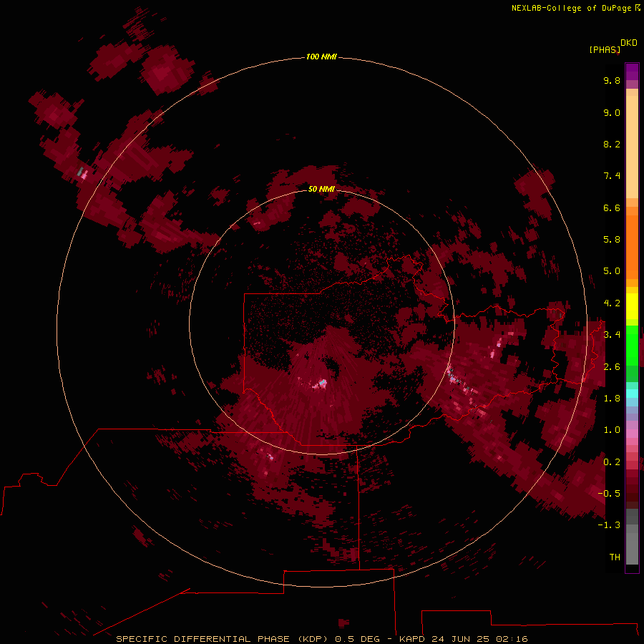Image resolution: width=644 pixels, height=644 pixels.
Task: Click the [PHAS] legend label
Action: point(605,50)
